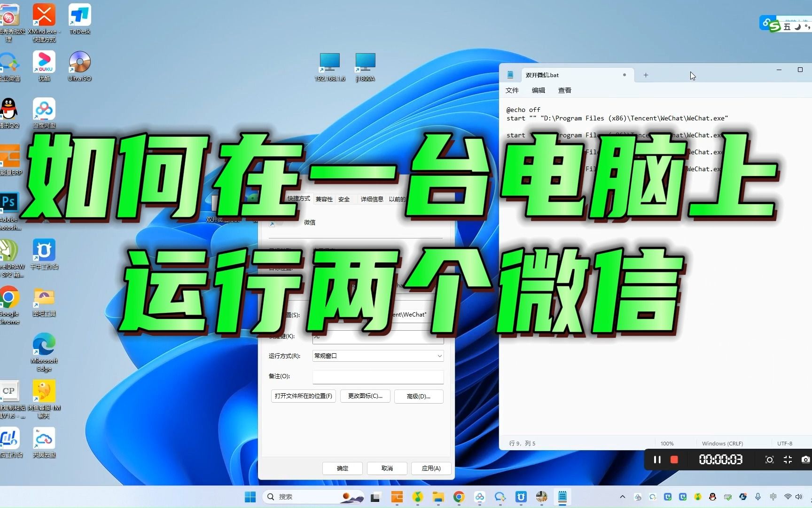Select the UltraISO desktop icon
The width and height of the screenshot is (812, 508).
tap(80, 66)
